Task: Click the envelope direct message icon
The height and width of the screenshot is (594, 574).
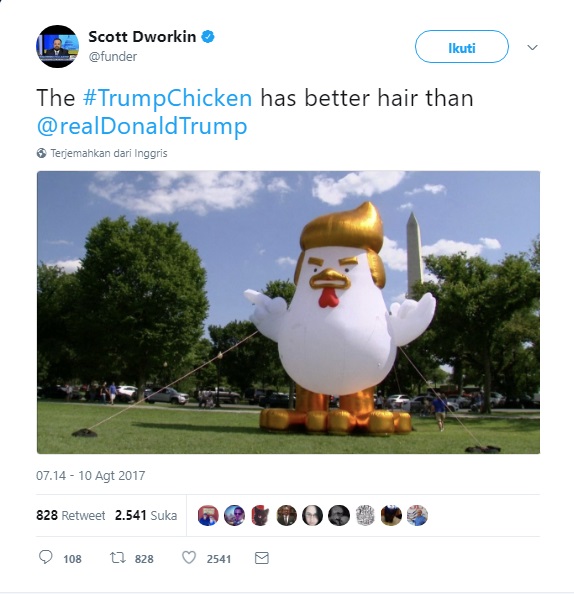Action: [x=261, y=558]
